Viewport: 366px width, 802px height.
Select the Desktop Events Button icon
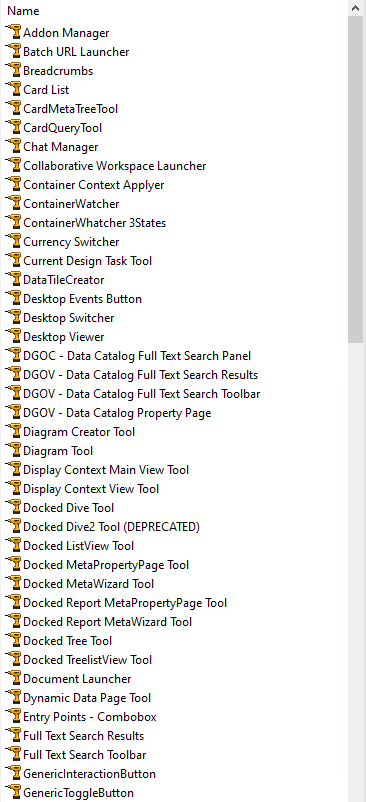(13, 299)
